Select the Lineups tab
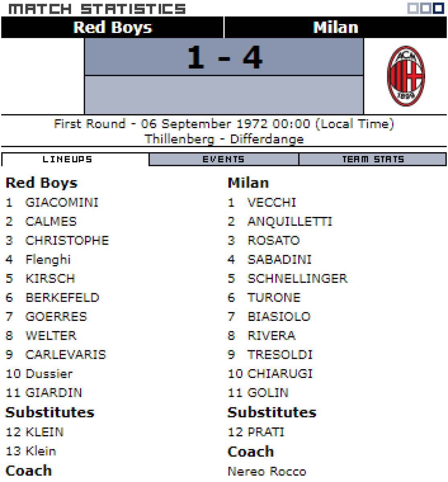The image size is (448, 482). pyautogui.click(x=68, y=159)
